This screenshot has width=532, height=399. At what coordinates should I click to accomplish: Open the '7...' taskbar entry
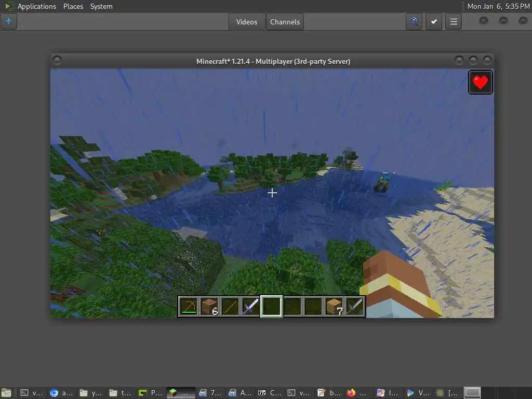coord(210,393)
